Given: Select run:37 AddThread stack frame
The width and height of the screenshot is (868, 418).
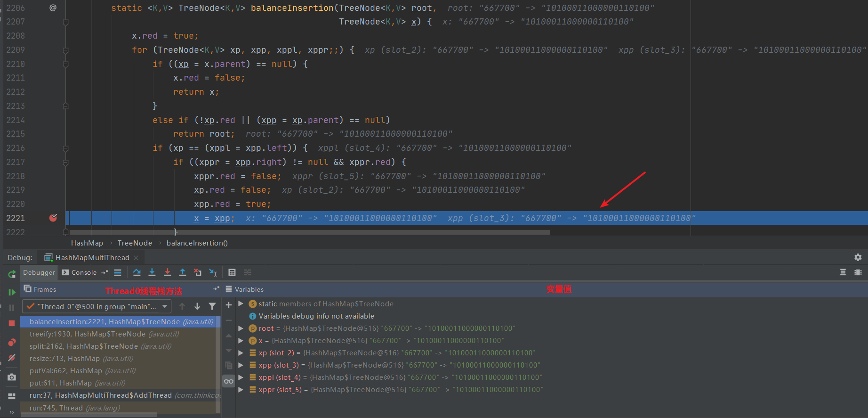Looking at the screenshot, I should click(x=118, y=395).
